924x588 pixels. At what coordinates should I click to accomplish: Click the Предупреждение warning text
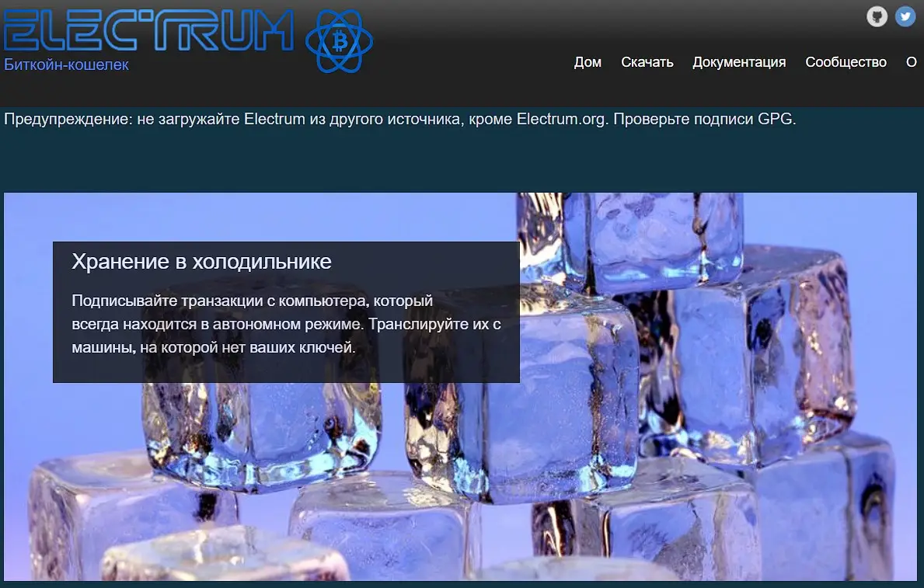(399, 119)
